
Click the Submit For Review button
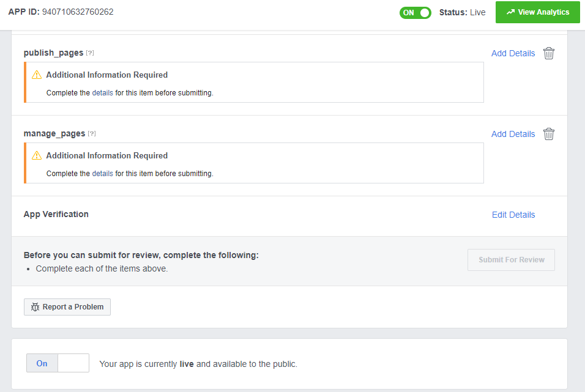[x=511, y=260]
